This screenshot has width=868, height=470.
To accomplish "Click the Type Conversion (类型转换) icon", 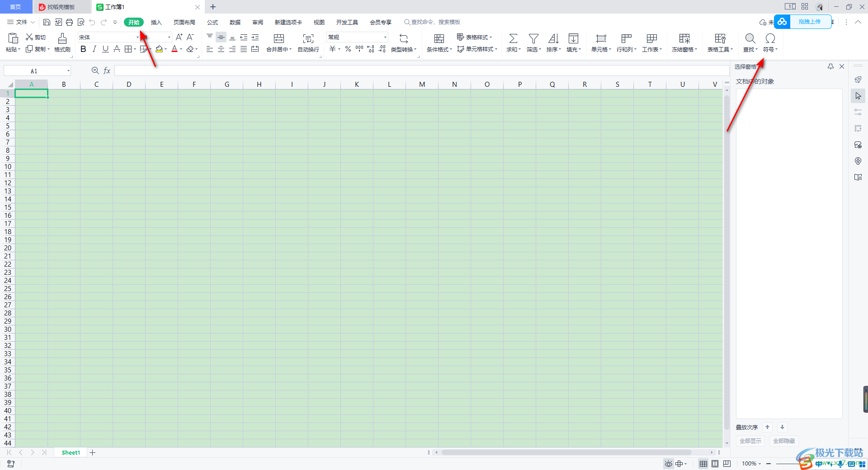I will pos(404,38).
